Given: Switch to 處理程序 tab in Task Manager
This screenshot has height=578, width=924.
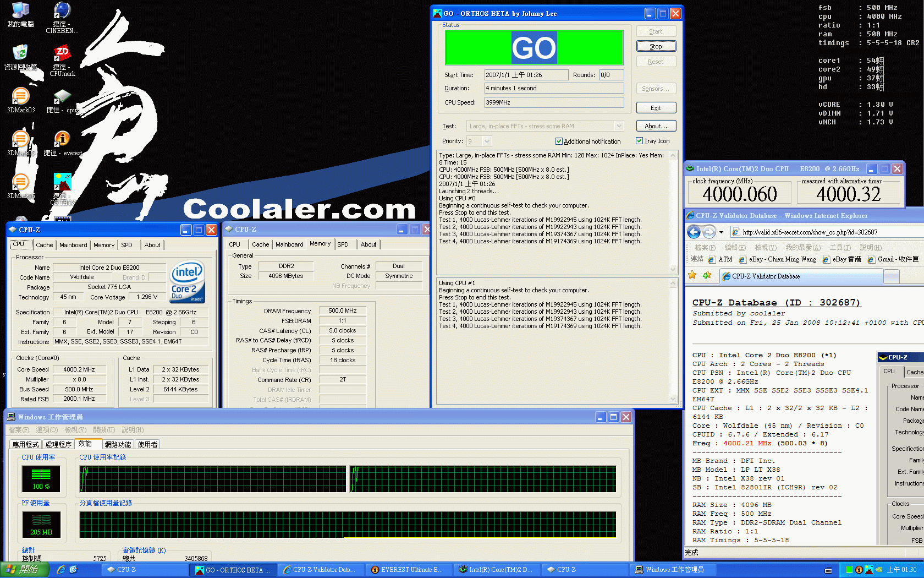Looking at the screenshot, I should [x=59, y=444].
